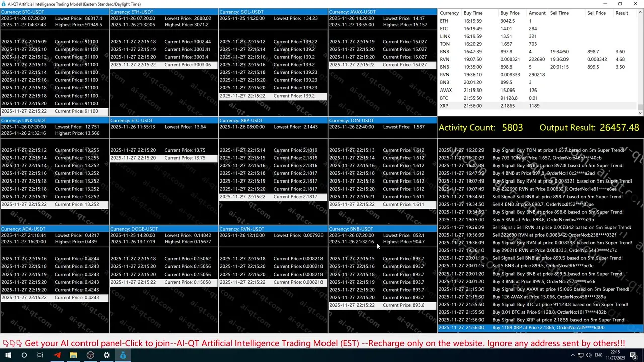Click the Activity Count value 5803
Screen dimensions: 644x362
pos(512,128)
